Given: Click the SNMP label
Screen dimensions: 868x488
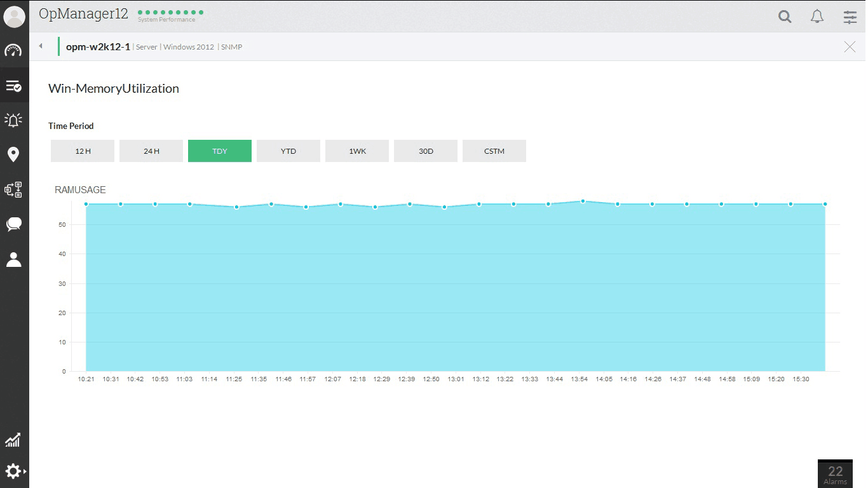Looking at the screenshot, I should point(232,47).
